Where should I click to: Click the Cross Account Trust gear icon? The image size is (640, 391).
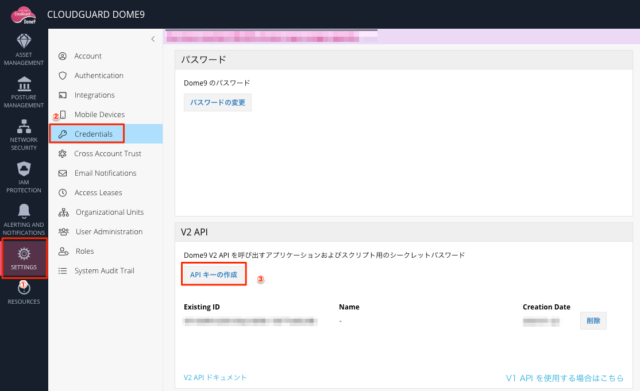click(62, 153)
